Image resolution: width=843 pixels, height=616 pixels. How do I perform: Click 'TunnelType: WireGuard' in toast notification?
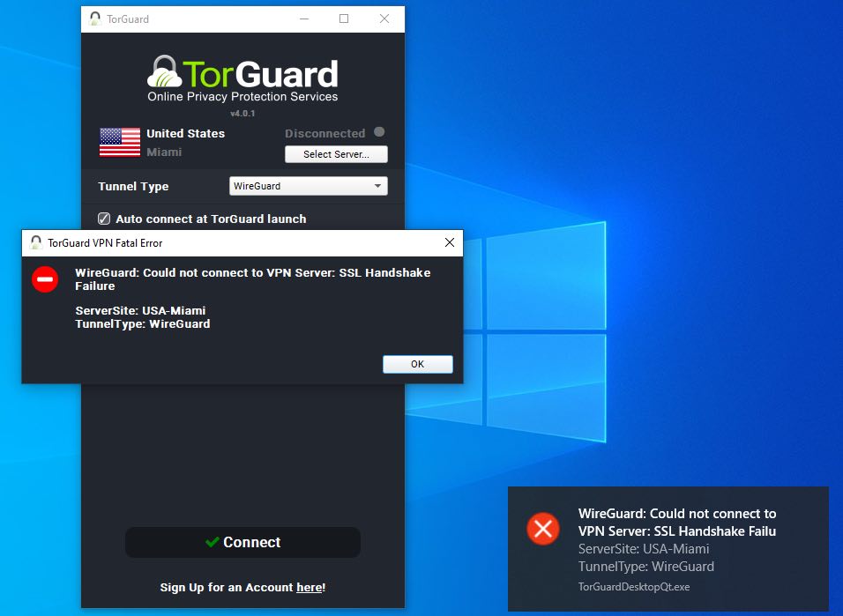646,567
